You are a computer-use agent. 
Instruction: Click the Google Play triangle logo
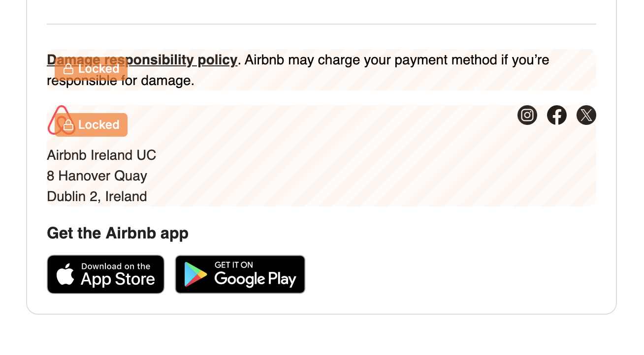tap(195, 274)
